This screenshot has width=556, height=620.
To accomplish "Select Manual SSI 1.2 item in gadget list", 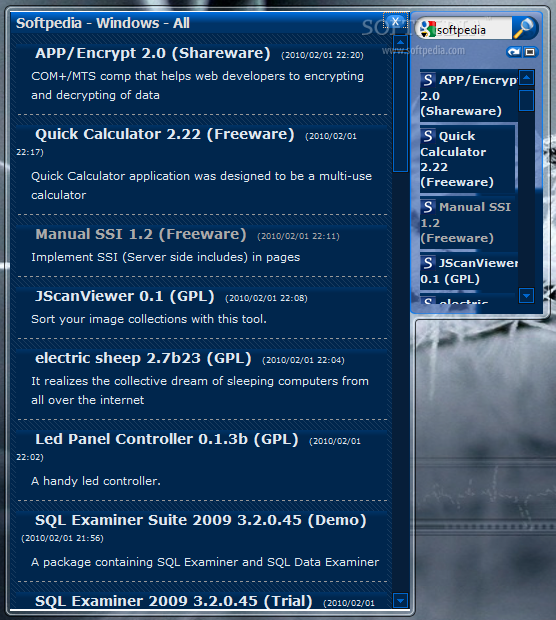I will point(469,223).
